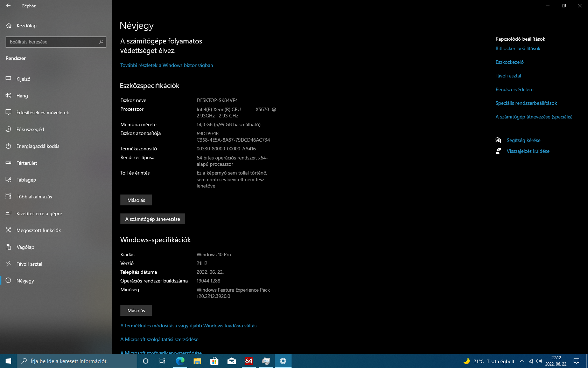Open A Microsoft szolgáltatási szerződése link
The image size is (588, 368).
tap(159, 339)
